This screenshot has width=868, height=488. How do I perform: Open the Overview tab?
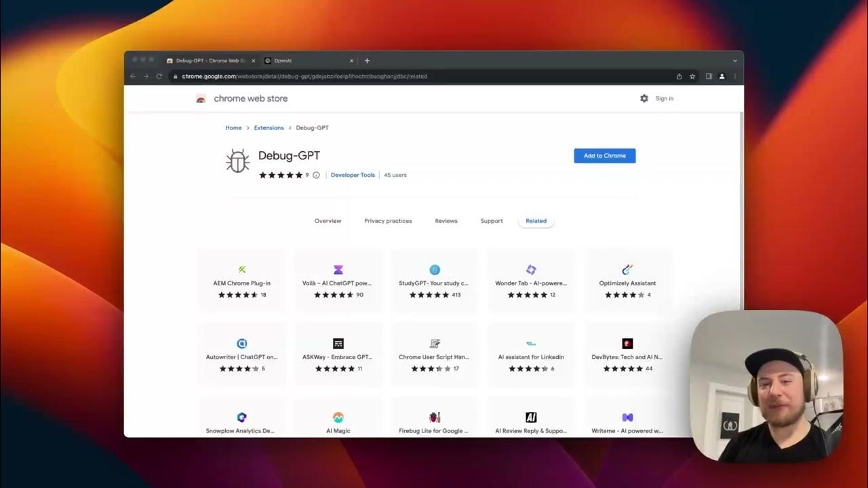pyautogui.click(x=328, y=221)
